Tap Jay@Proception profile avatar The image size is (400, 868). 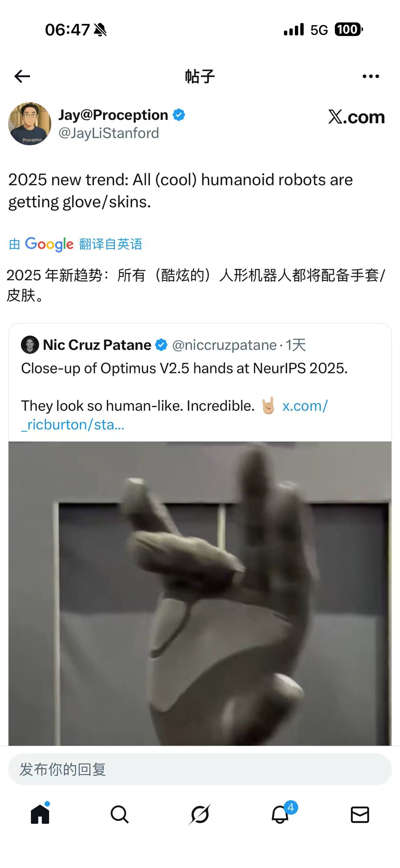(x=30, y=124)
